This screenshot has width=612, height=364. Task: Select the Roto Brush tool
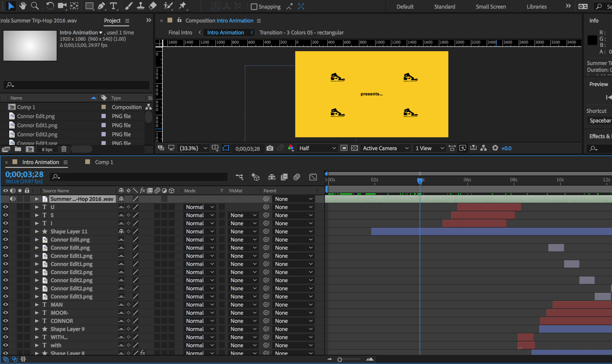(x=168, y=6)
